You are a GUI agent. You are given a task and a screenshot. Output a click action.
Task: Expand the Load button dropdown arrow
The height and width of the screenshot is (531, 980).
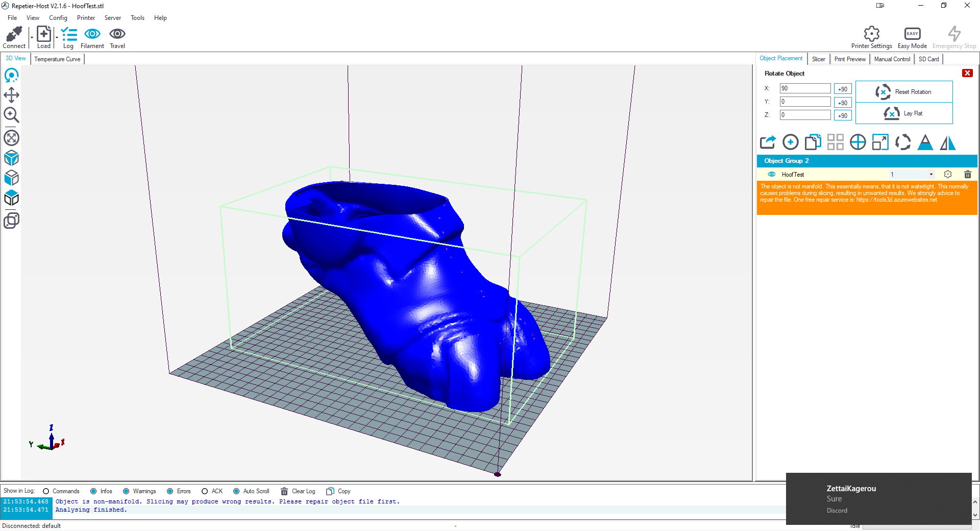tap(56, 38)
